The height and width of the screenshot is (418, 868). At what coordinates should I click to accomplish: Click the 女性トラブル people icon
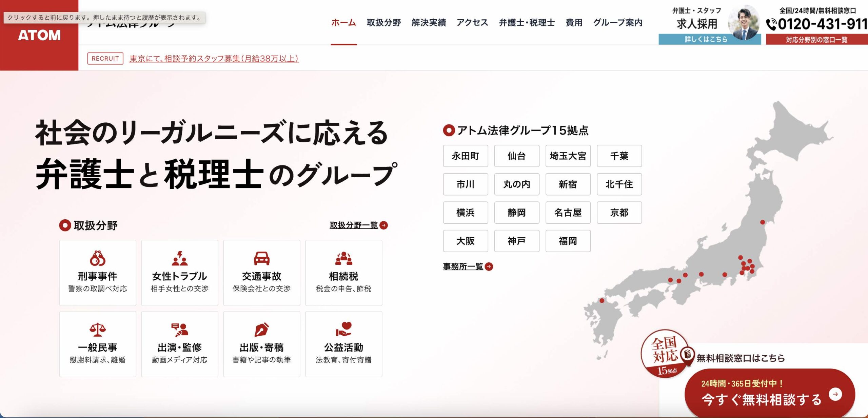click(x=179, y=258)
